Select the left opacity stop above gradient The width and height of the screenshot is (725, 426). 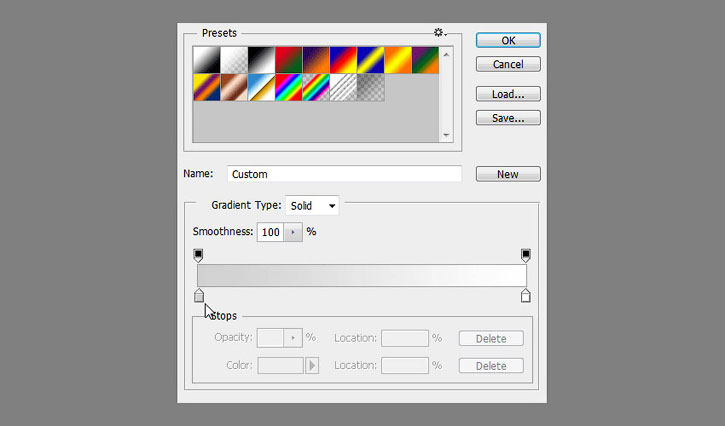point(198,255)
